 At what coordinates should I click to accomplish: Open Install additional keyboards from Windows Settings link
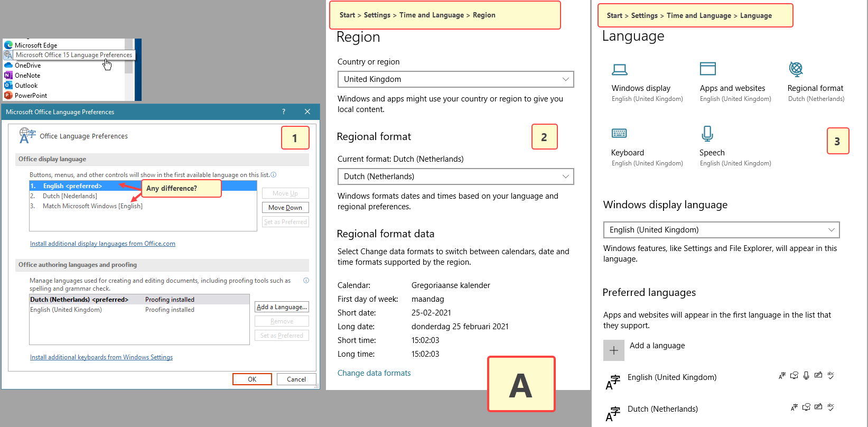(101, 357)
